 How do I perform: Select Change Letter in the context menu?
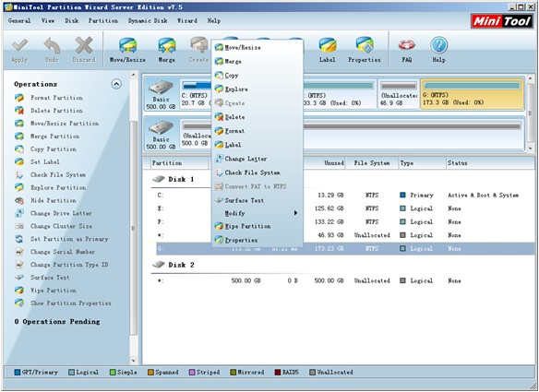tap(258, 159)
